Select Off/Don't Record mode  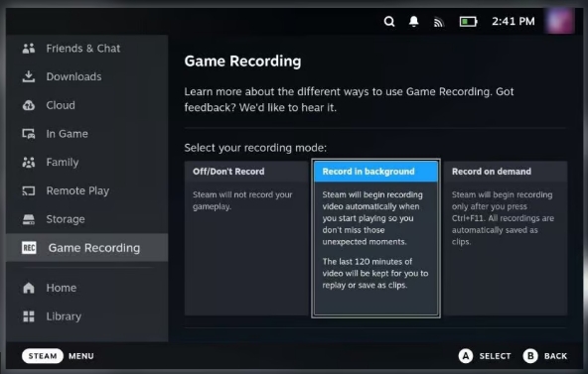[x=246, y=238]
